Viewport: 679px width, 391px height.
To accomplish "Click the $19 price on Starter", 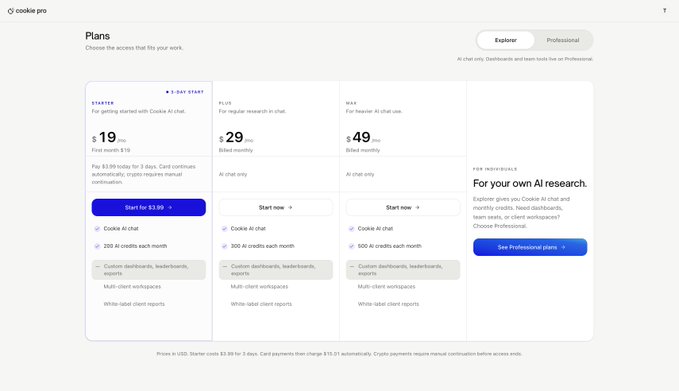I will pos(109,138).
